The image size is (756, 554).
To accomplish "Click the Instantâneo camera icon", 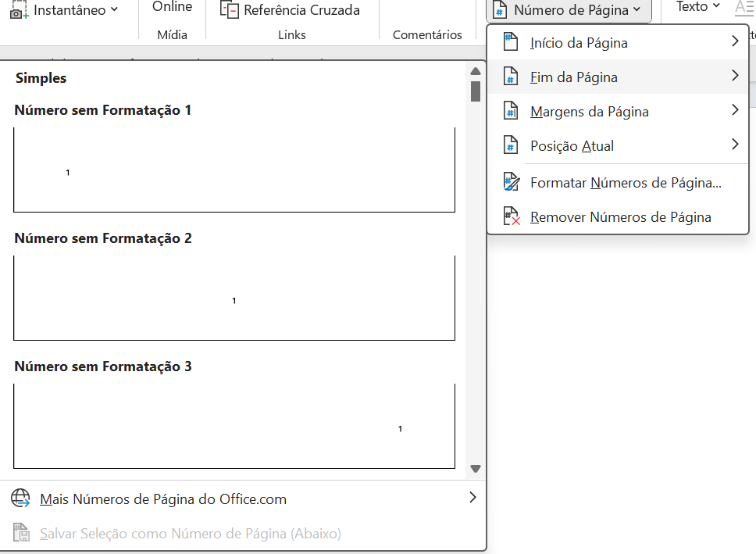I will point(19,9).
